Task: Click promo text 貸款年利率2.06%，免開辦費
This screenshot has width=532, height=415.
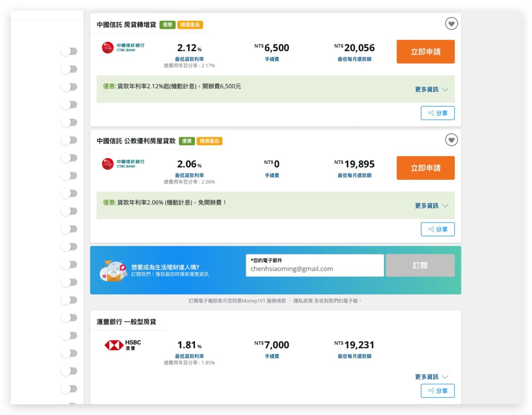Action: (172, 202)
